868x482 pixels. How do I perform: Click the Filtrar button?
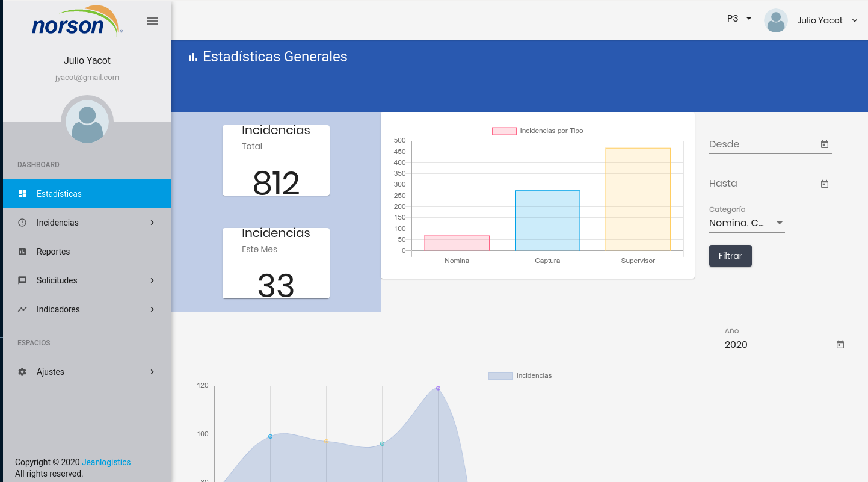pyautogui.click(x=730, y=256)
